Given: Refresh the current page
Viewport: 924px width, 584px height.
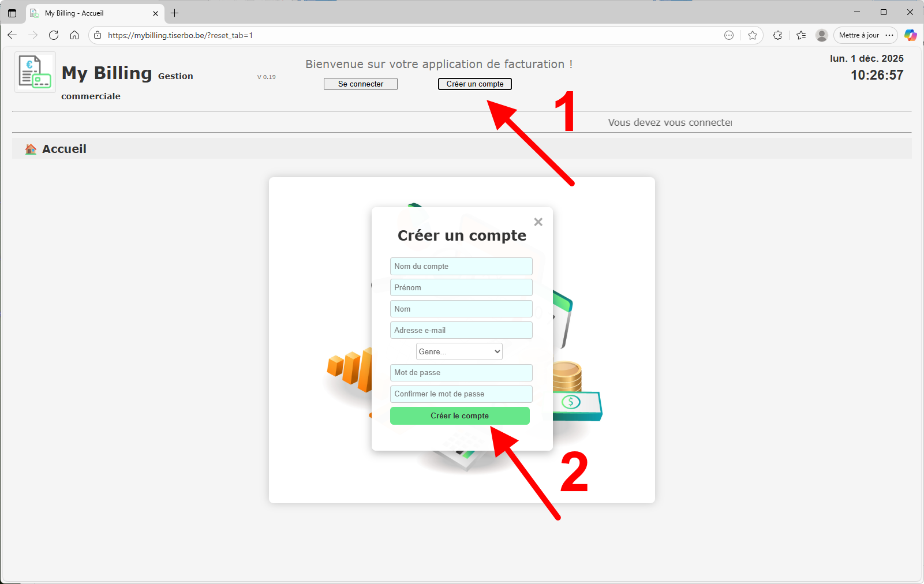Looking at the screenshot, I should tap(54, 35).
